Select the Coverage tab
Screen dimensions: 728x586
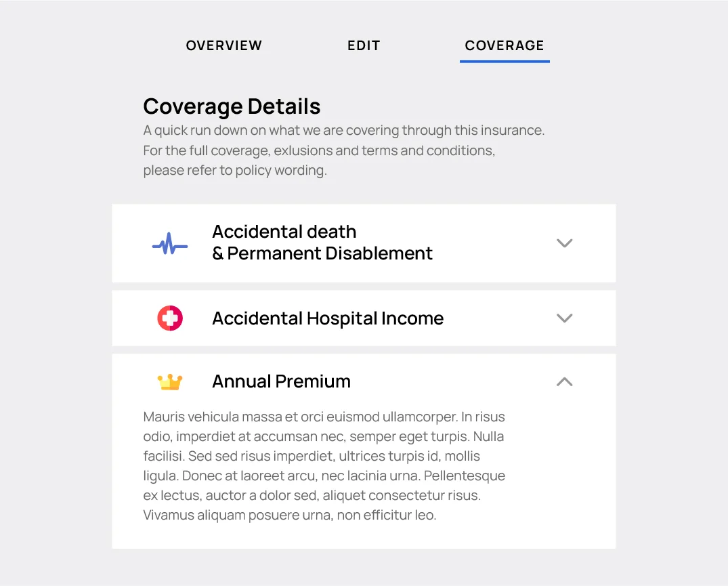click(505, 45)
